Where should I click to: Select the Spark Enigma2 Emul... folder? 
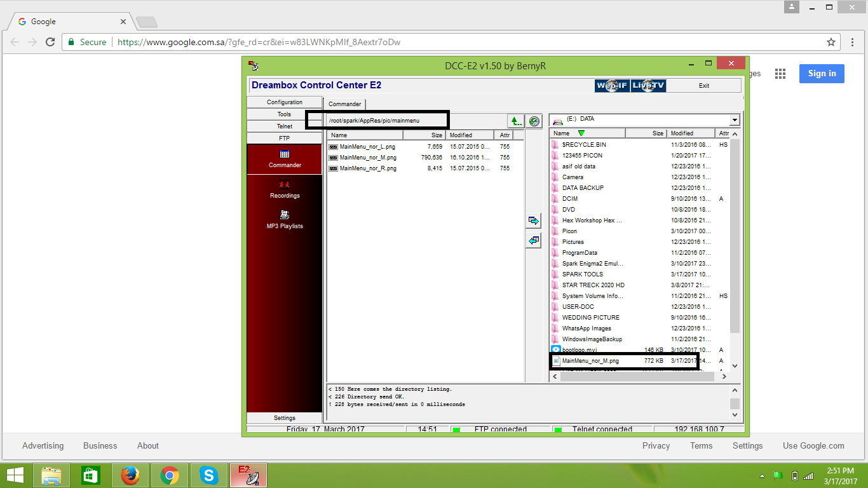pyautogui.click(x=592, y=264)
